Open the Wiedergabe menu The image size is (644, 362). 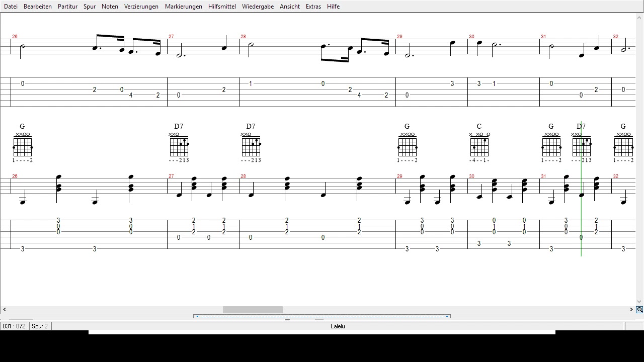pos(258,7)
